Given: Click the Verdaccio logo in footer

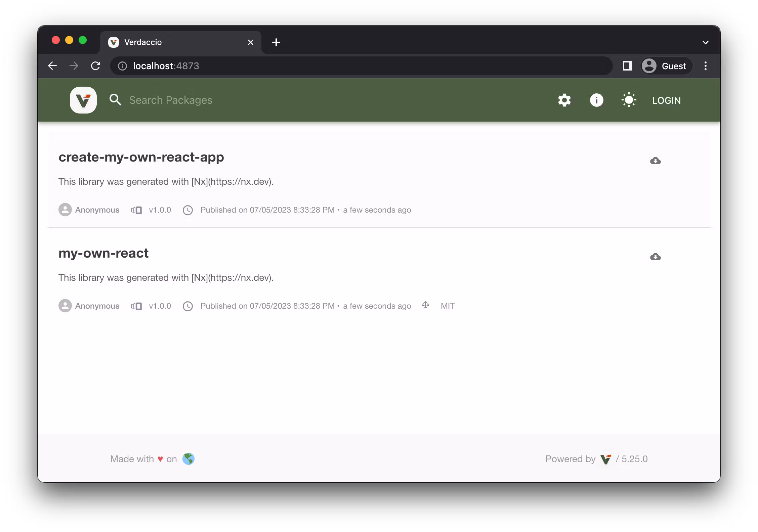Looking at the screenshot, I should tap(605, 459).
